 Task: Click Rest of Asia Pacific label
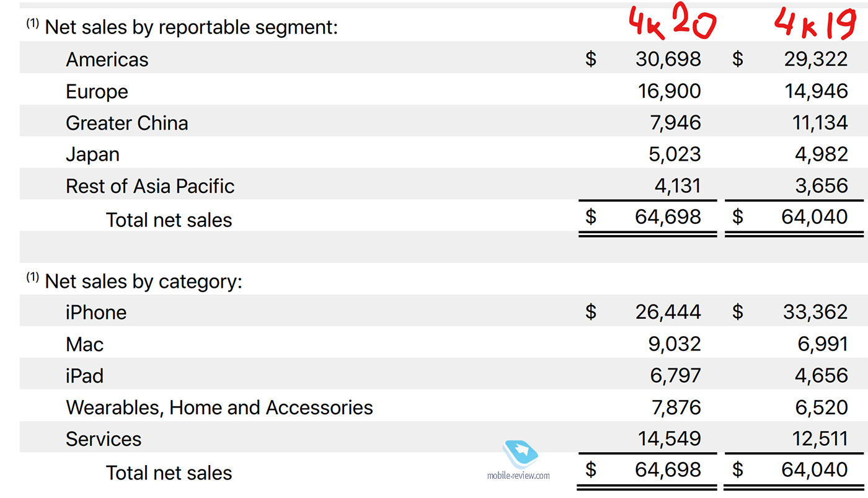coord(150,186)
